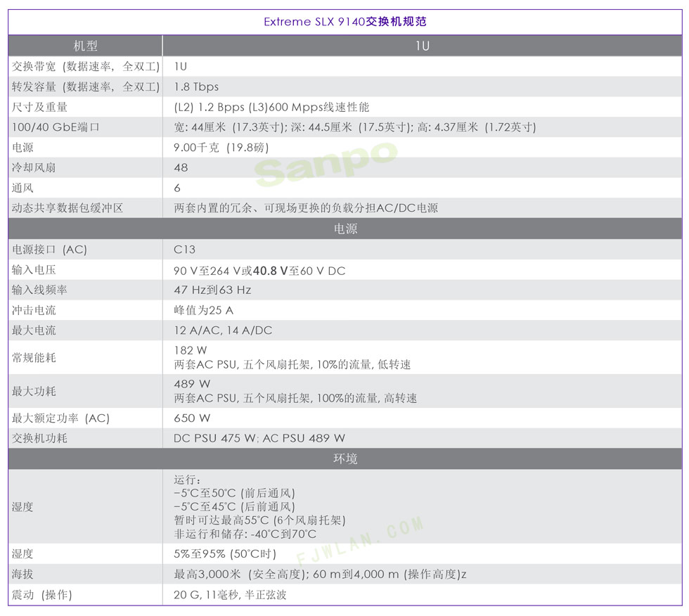689x616 pixels.
Task: Click the '暂时可达最高55°C (6个风扇托架)' line
Action: tap(259, 520)
